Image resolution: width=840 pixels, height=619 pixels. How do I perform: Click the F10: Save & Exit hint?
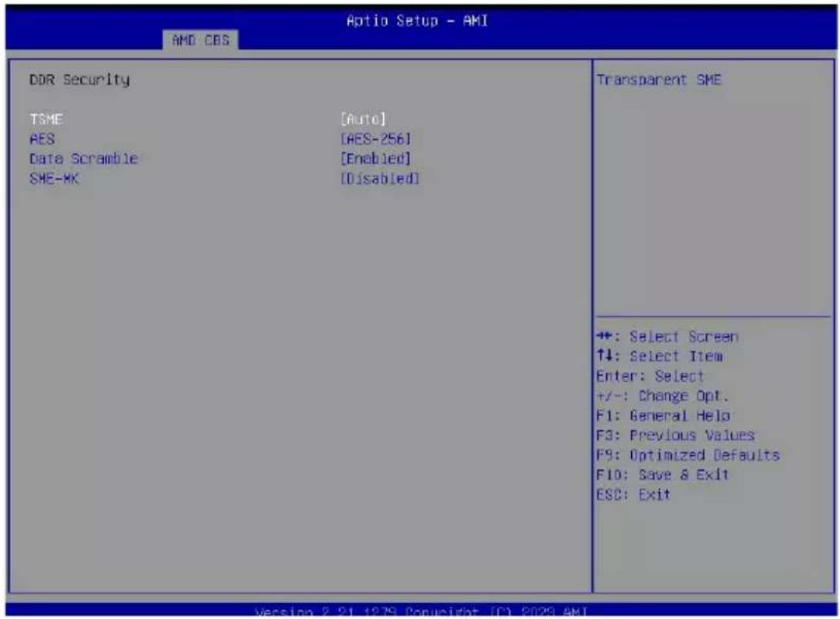pyautogui.click(x=663, y=475)
